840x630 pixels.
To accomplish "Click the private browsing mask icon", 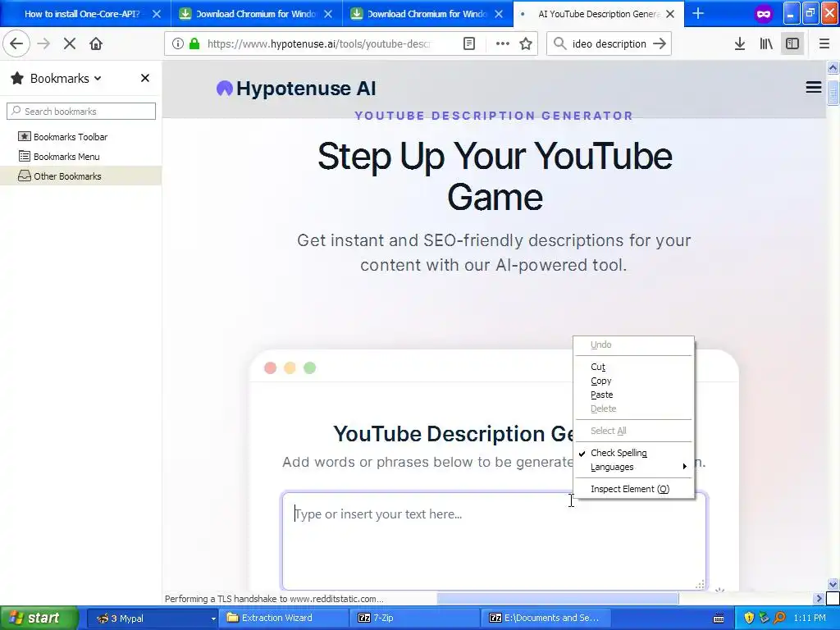I will coord(764,14).
